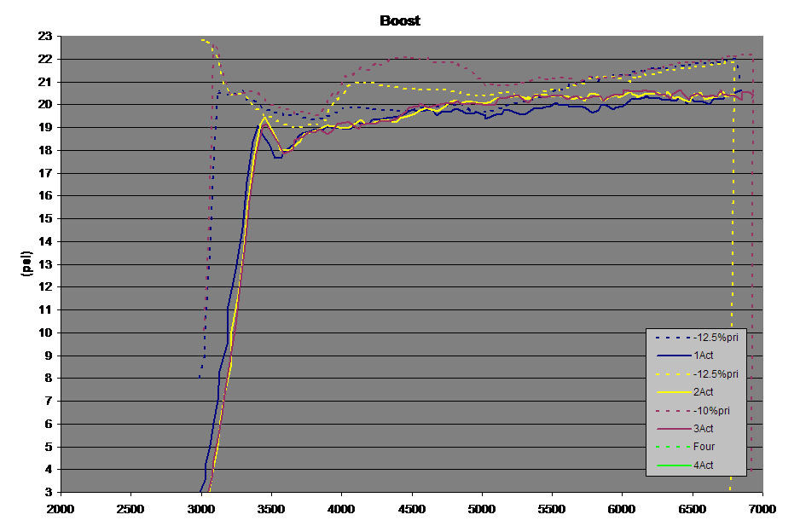Pick the 4Act legend label
800x532 pixels.
(x=704, y=465)
